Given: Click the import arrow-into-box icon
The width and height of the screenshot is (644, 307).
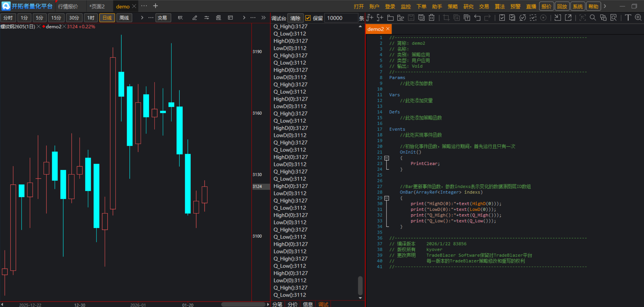Looking at the screenshot, I should click(x=557, y=18).
